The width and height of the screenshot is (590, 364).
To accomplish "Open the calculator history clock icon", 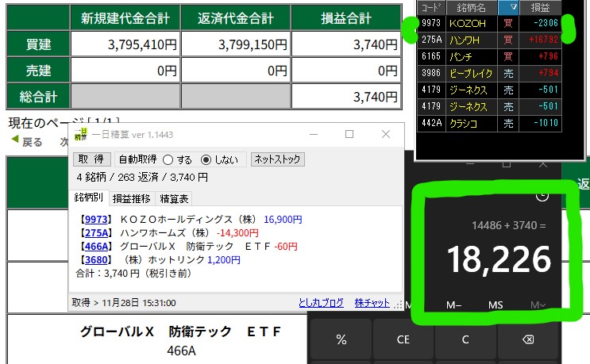I will point(542,196).
